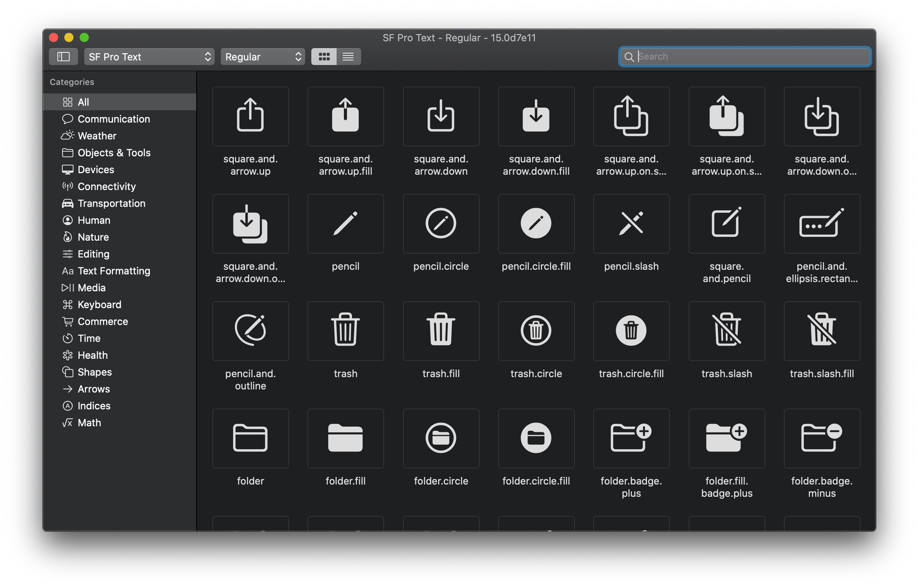Select the square.and.arrow.down symbol
This screenshot has height=588, width=919.
(x=441, y=116)
